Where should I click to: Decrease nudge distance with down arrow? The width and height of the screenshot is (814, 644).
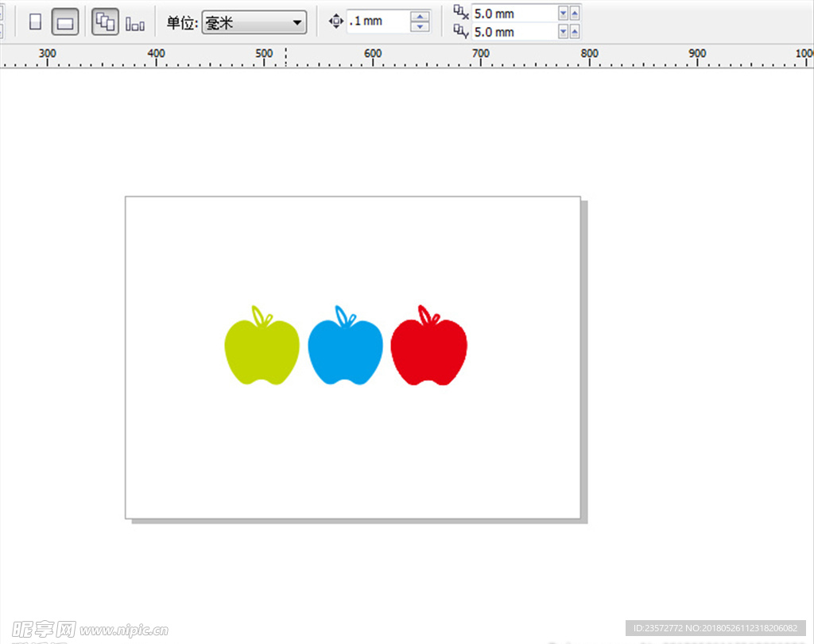(420, 27)
